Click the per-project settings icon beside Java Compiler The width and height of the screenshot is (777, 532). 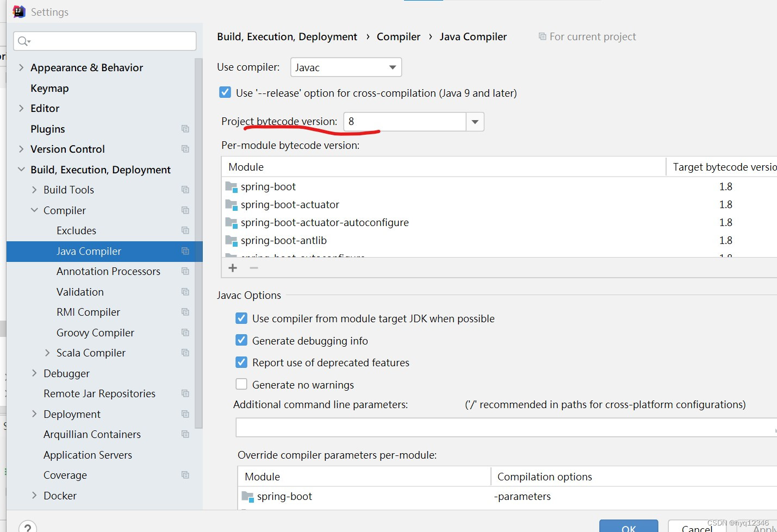coord(185,251)
